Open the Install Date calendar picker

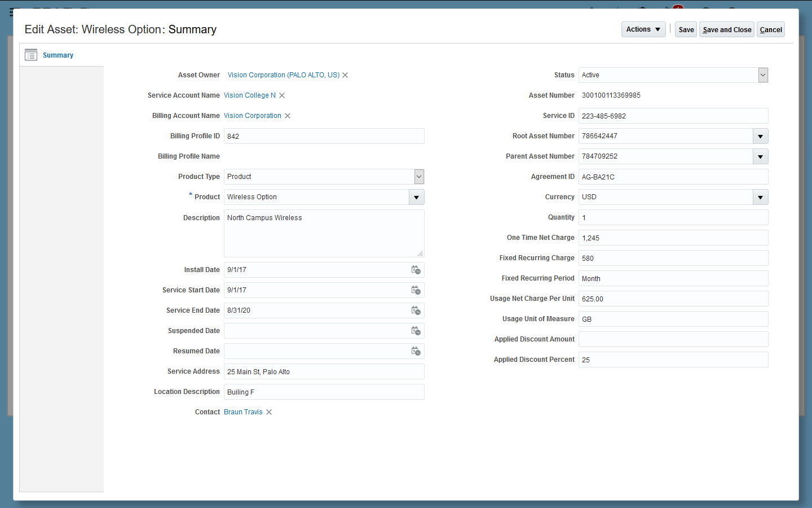click(416, 270)
